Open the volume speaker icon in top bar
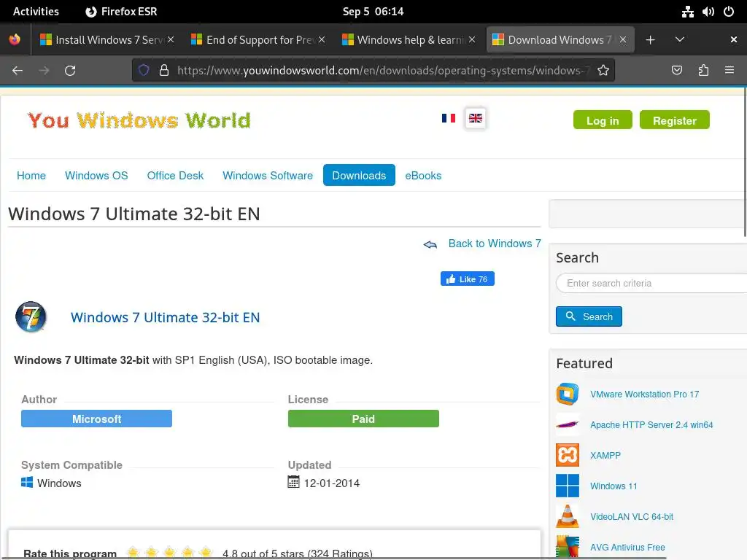 (x=708, y=12)
